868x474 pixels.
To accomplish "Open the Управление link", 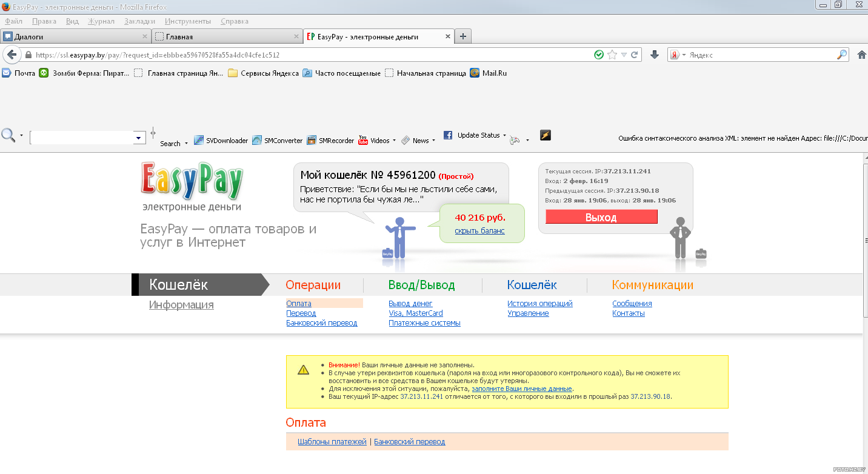I will 528,313.
